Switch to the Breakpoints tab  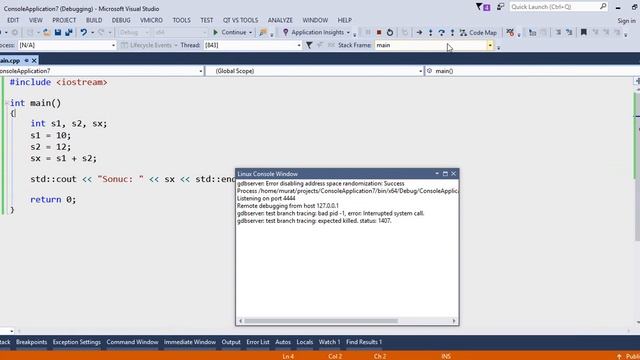[x=31, y=342]
